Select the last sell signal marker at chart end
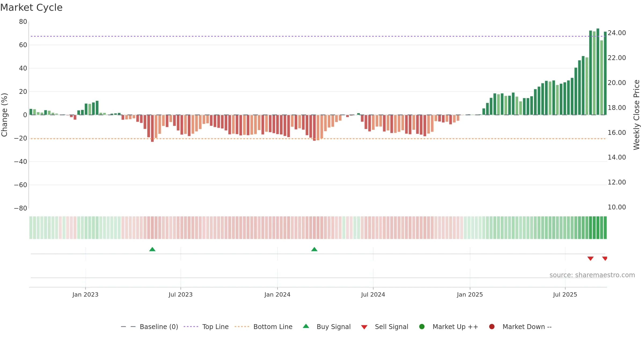644x362 pixels. point(605,258)
